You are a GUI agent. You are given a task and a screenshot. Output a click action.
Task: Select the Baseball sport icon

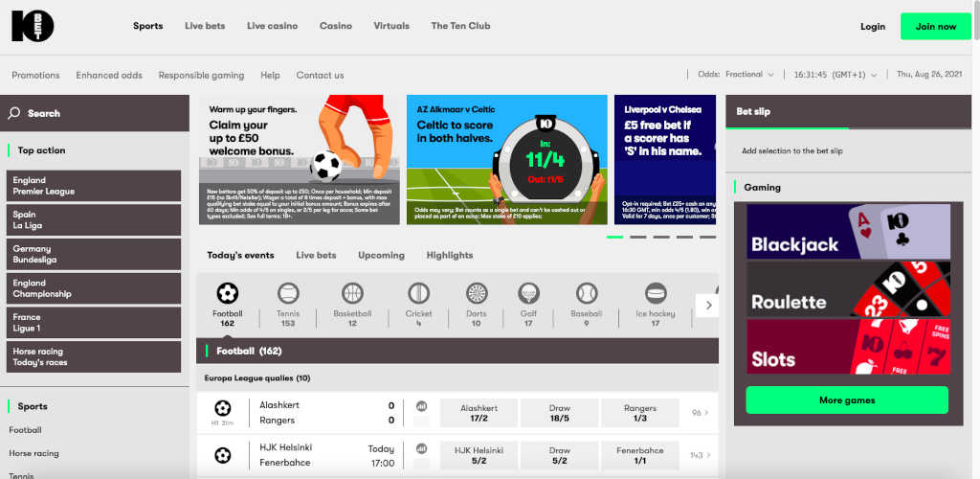point(587,292)
